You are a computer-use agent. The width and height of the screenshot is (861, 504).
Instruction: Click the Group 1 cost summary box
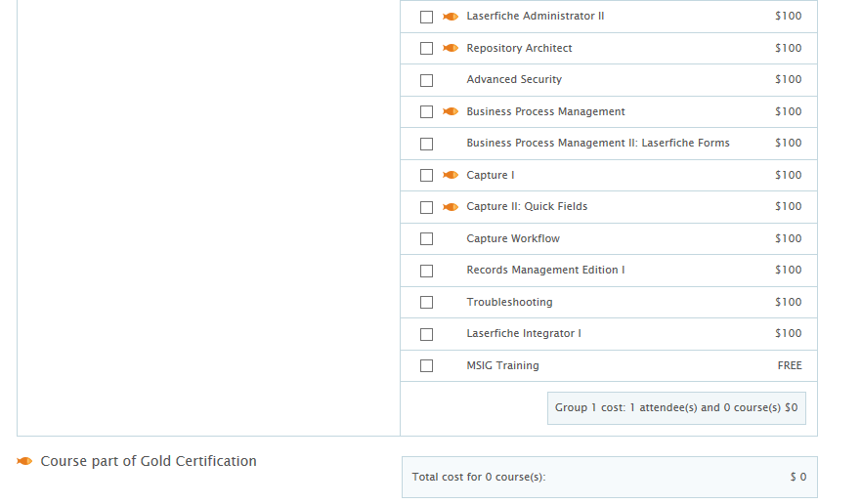[676, 408]
